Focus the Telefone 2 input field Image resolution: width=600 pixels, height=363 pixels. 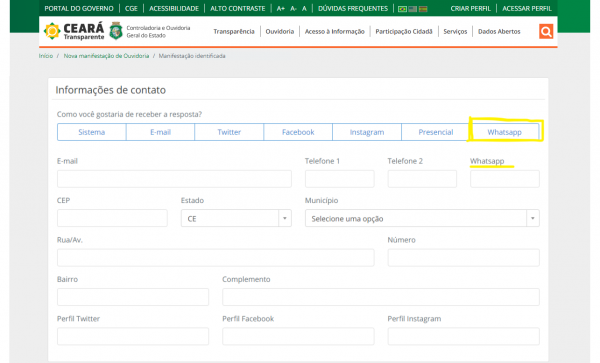click(422, 179)
